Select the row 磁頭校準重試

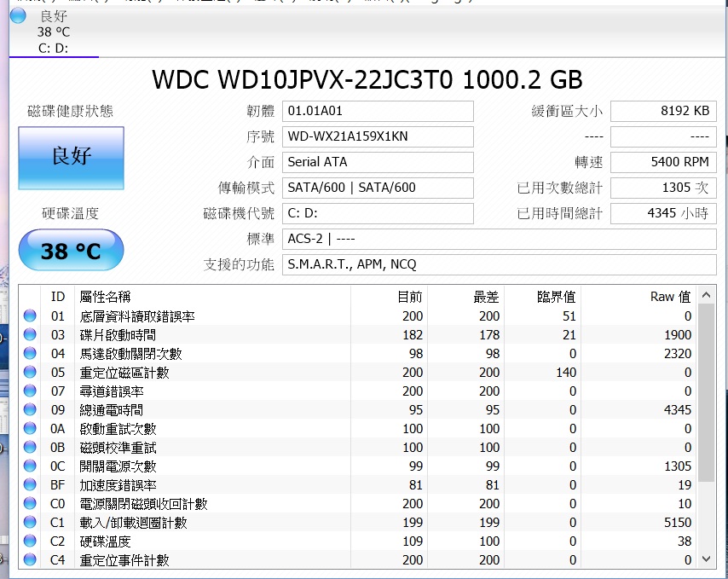coord(358,447)
